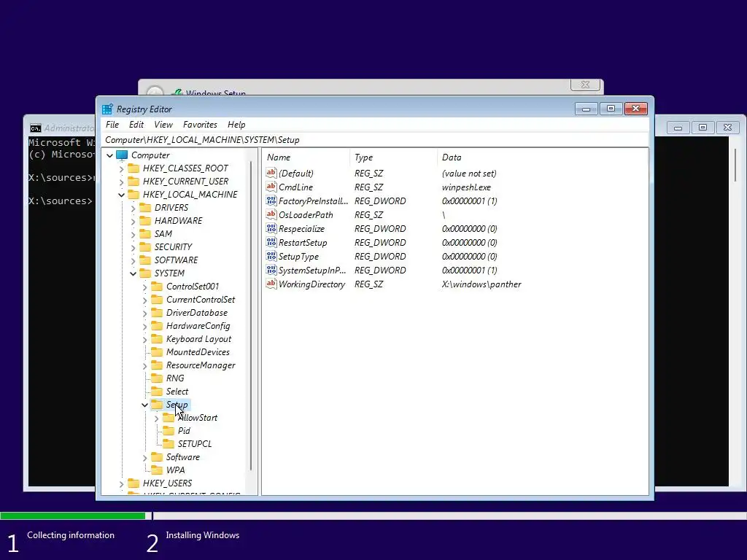Click the SAM folder icon
The image size is (747, 560).
click(145, 234)
